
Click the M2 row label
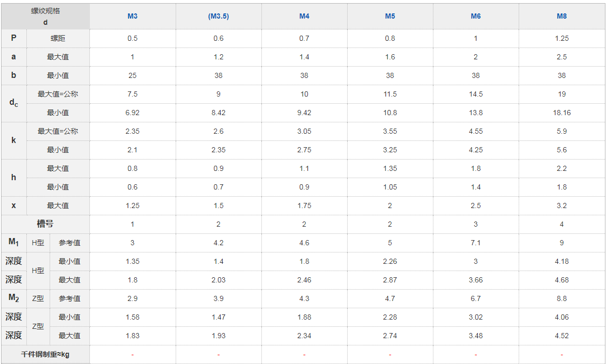(x=13, y=298)
